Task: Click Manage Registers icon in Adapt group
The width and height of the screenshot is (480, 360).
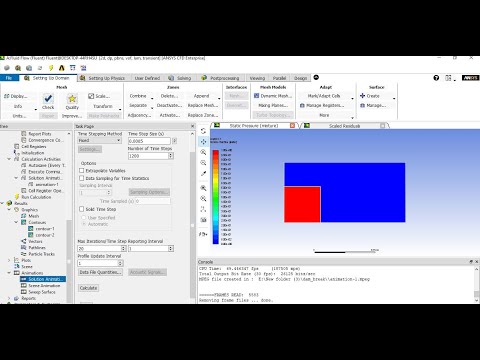Action: click(302, 105)
